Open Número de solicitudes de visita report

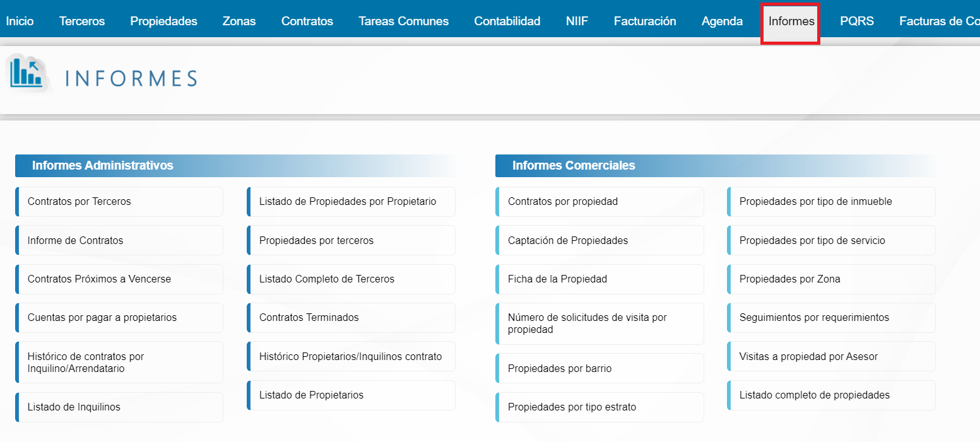pyautogui.click(x=599, y=323)
